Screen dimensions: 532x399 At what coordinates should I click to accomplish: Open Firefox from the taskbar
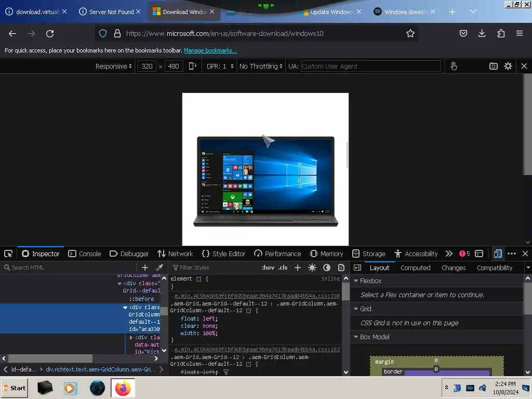click(123, 388)
